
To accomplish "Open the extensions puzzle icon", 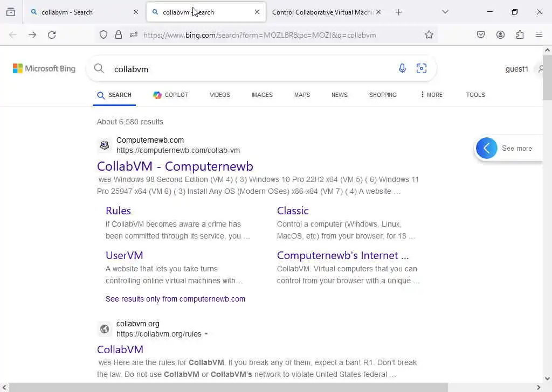I will [x=520, y=34].
